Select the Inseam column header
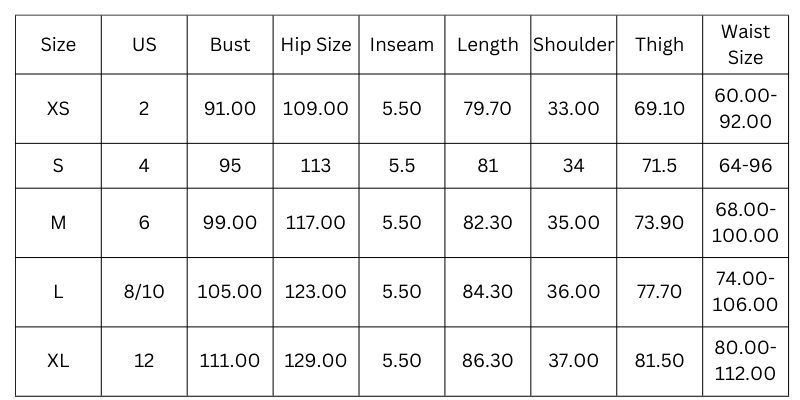This screenshot has width=800, height=400. point(402,45)
